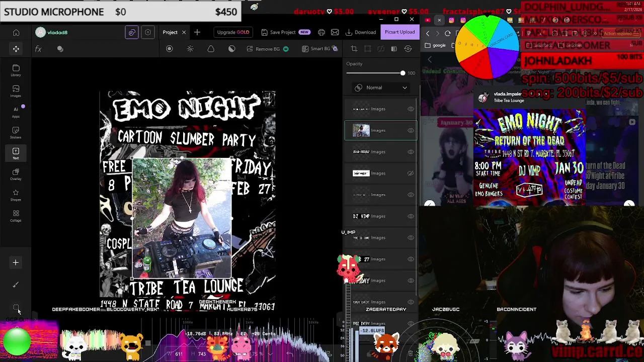Viewport: 644px width, 362px height.
Task: Hide the 27 date Images layer
Action: click(411, 259)
